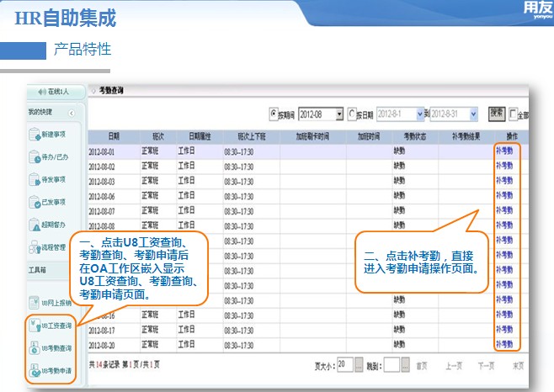
Task: Open U8网上报销 tool icon
Action: tap(35, 303)
